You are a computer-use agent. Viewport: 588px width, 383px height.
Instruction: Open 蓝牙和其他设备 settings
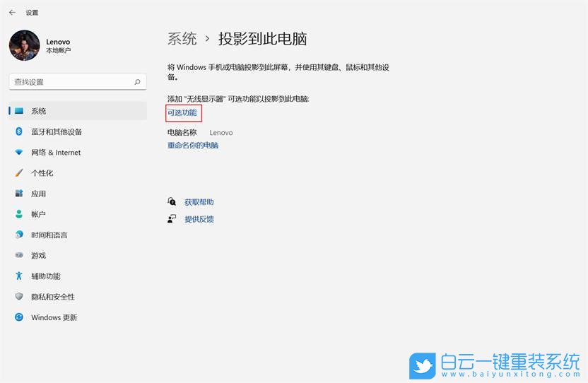point(57,131)
